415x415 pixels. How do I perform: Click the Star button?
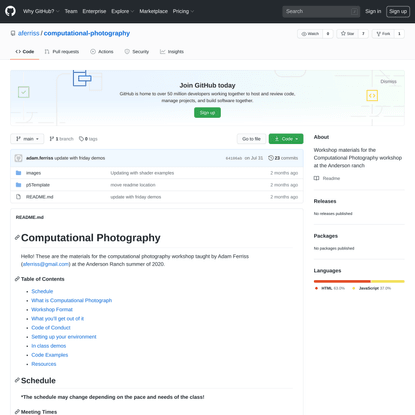pos(347,34)
